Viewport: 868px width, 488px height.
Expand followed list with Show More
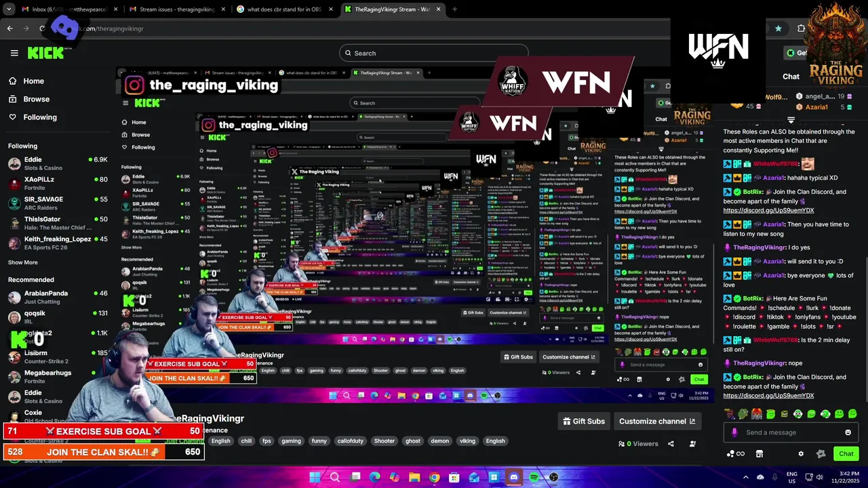click(23, 262)
